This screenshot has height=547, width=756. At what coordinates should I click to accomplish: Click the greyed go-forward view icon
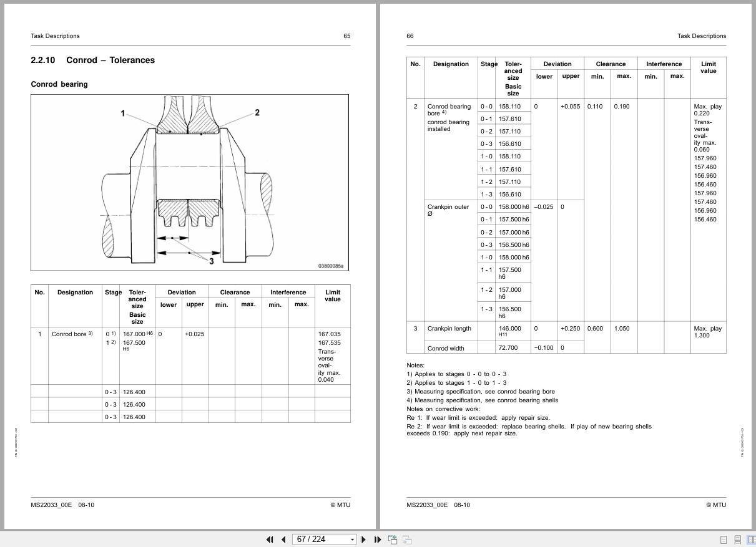coord(407,540)
